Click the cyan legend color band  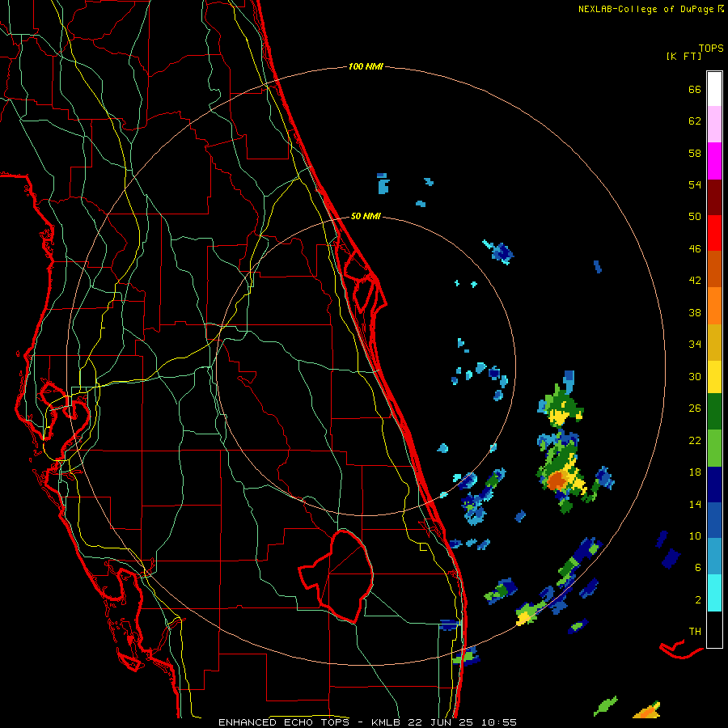714,593
